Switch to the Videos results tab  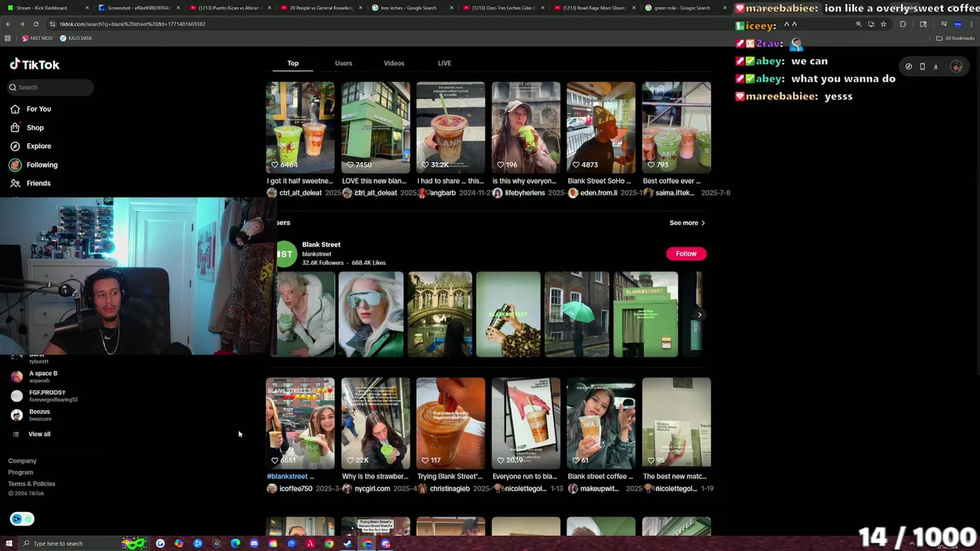[394, 63]
